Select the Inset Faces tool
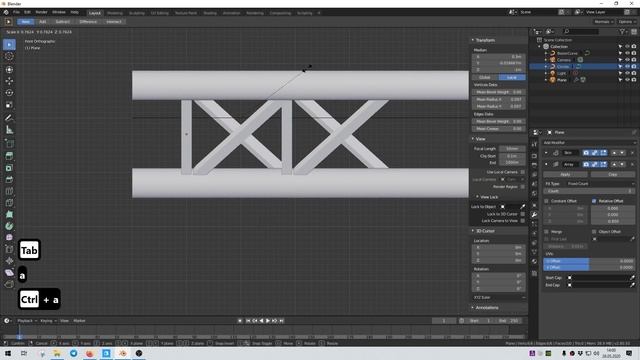The height and width of the screenshot is (360, 640). pyautogui.click(x=9, y=168)
